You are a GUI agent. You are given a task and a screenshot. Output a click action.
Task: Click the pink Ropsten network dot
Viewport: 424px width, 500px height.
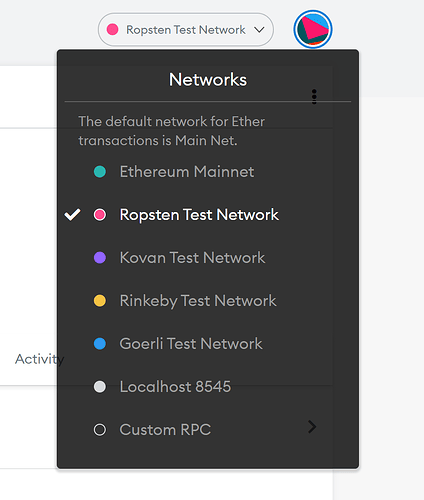click(100, 215)
